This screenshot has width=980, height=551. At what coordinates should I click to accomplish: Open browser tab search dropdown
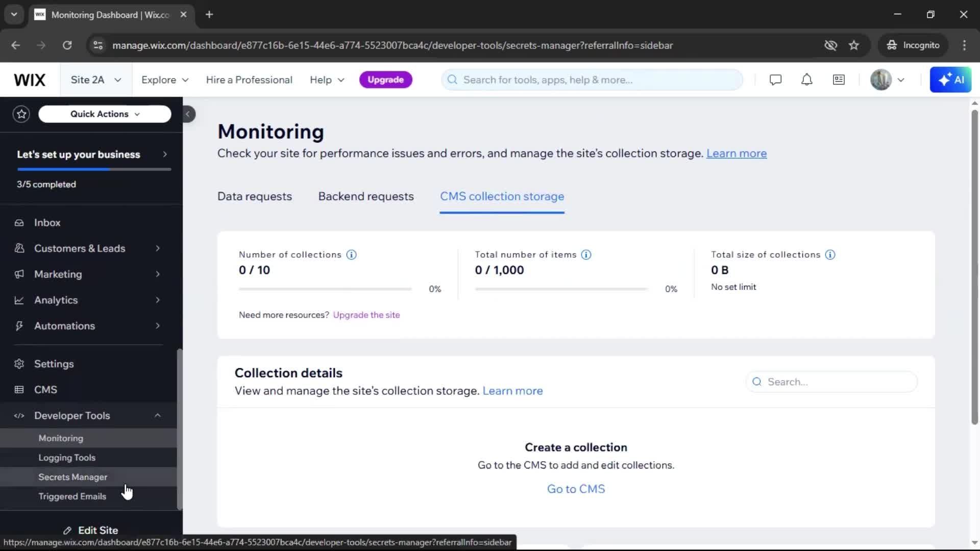tap(14, 14)
